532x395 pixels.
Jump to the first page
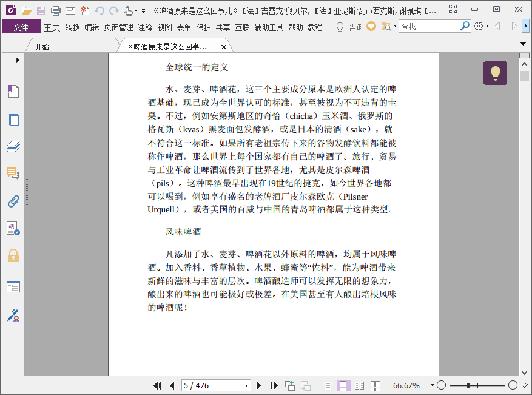coord(157,385)
